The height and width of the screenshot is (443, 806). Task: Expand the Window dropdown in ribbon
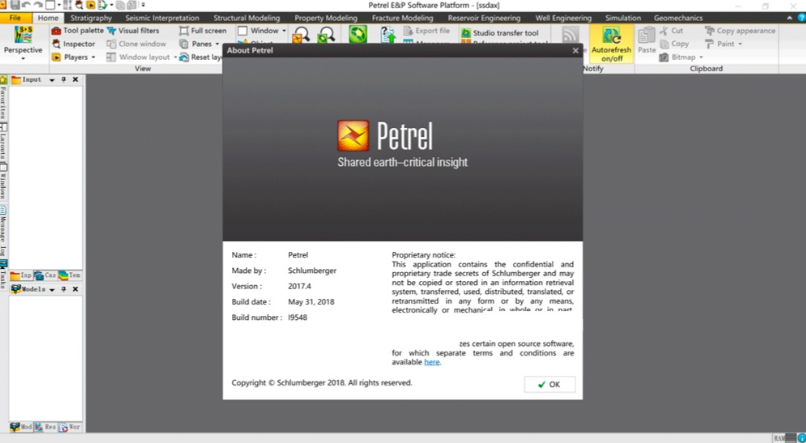pyautogui.click(x=283, y=31)
